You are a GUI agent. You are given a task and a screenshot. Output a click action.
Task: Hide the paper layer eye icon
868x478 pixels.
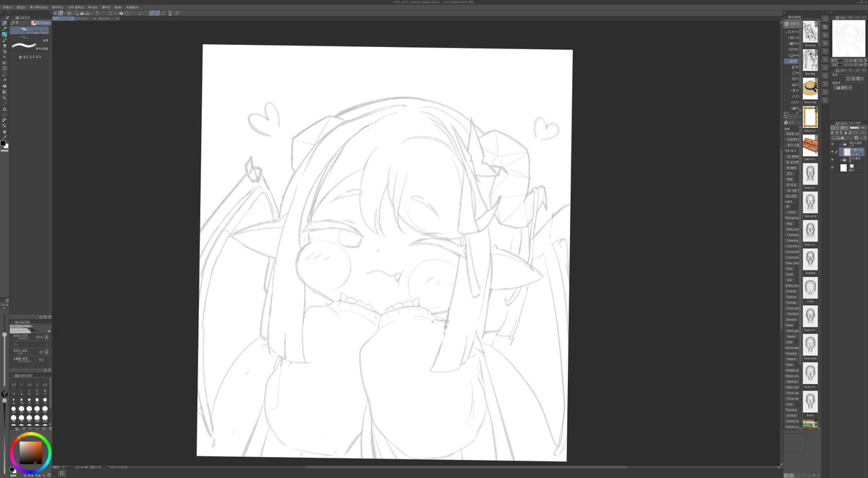click(832, 167)
